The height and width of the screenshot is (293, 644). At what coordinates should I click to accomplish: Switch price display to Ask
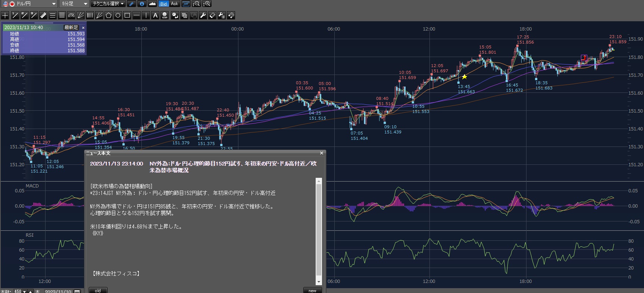(174, 4)
